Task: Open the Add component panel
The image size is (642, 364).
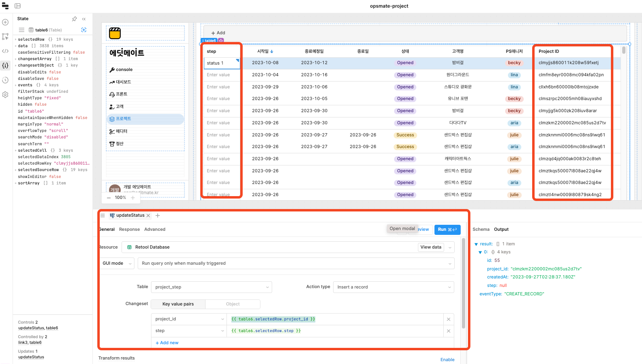Action: 5,22
